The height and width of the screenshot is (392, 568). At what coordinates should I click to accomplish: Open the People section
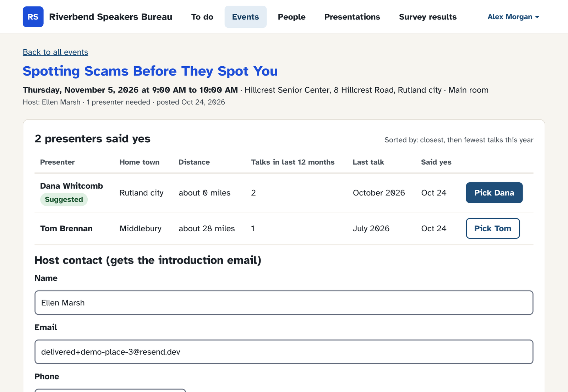coord(291,17)
